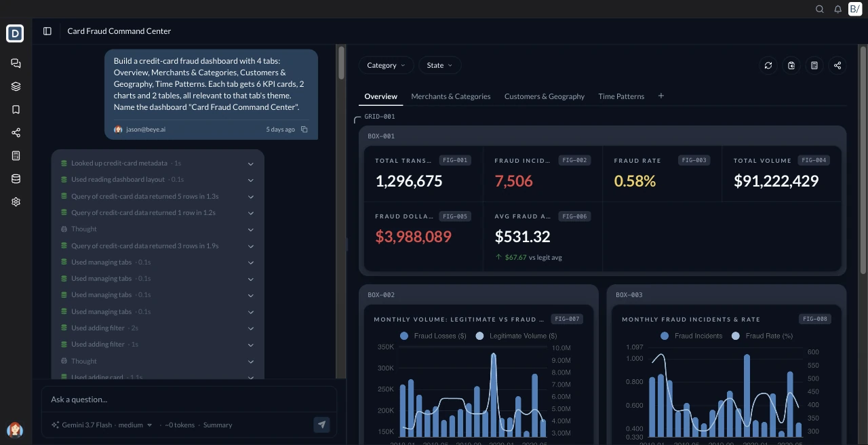Click the refresh dashboard icon
Screen dimensions: 868x445
coord(768,65)
